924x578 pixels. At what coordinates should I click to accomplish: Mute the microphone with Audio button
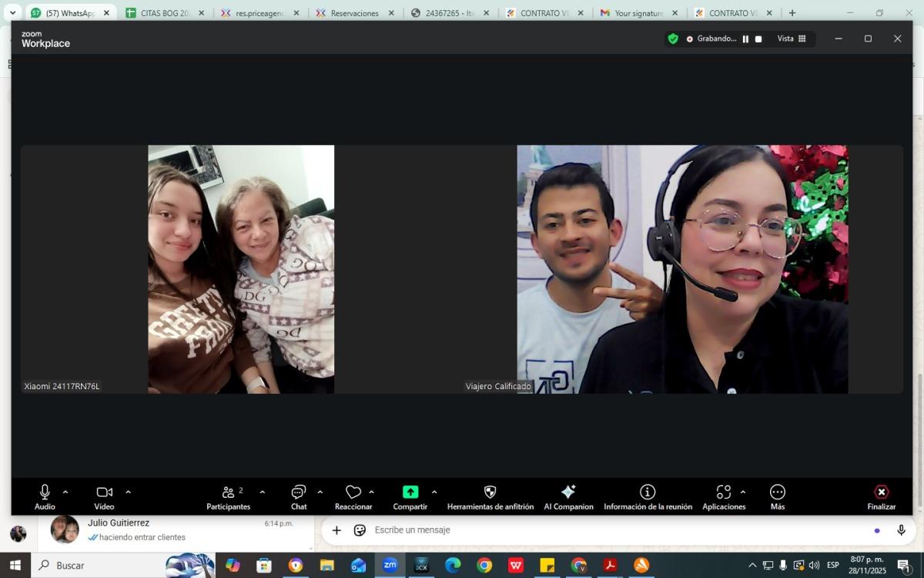(x=45, y=492)
